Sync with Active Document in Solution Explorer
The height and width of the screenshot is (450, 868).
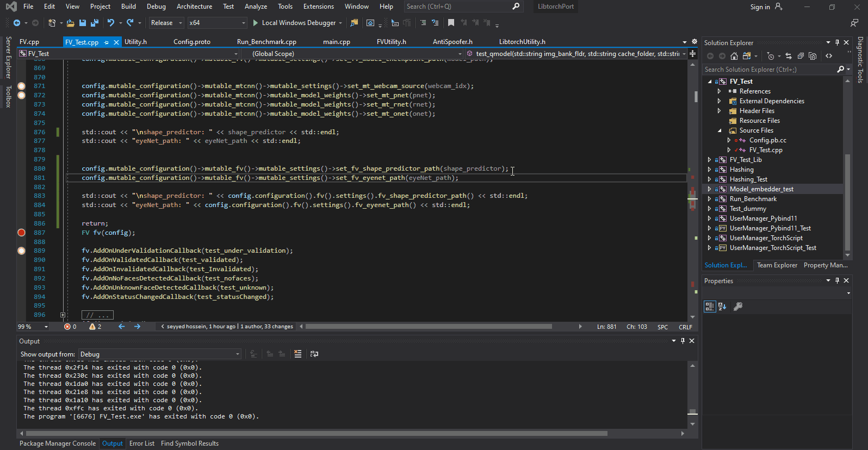[x=789, y=56]
